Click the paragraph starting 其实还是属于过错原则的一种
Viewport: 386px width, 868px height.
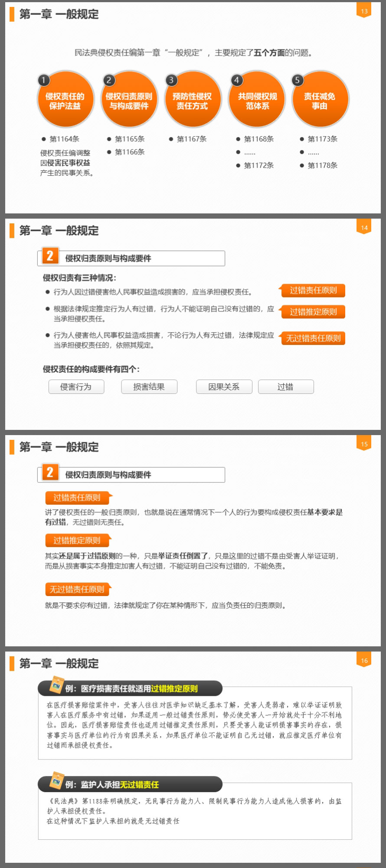click(193, 561)
